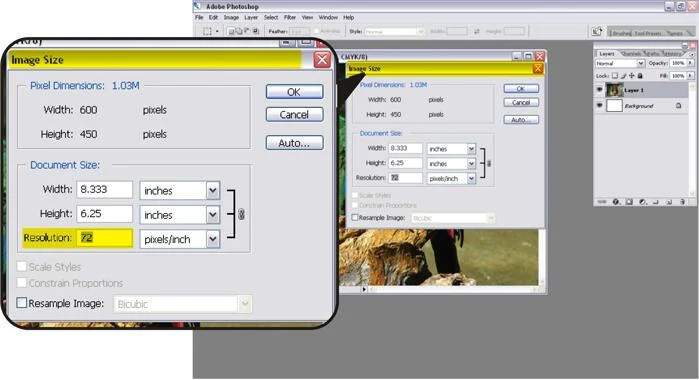The image size is (699, 380).
Task: Click the Delete layer trash icon
Action: pos(683,202)
